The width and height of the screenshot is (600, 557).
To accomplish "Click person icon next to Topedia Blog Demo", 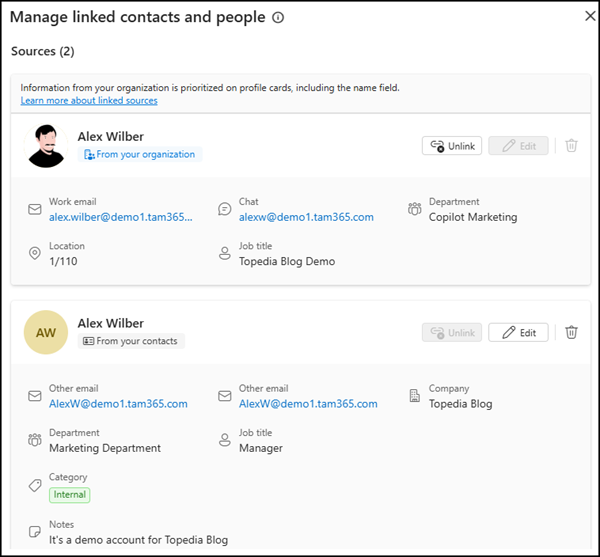I will click(x=225, y=253).
